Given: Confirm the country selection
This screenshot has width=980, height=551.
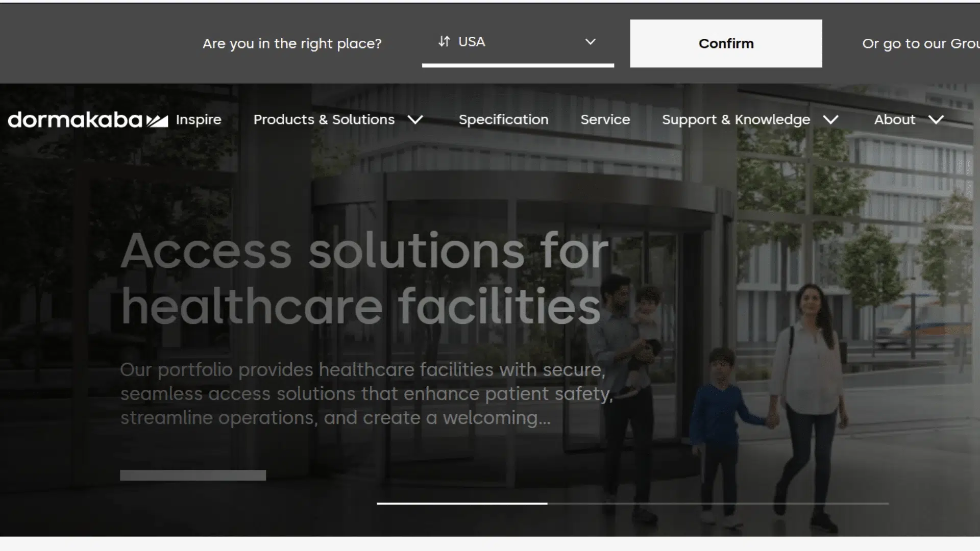Looking at the screenshot, I should click(x=726, y=43).
